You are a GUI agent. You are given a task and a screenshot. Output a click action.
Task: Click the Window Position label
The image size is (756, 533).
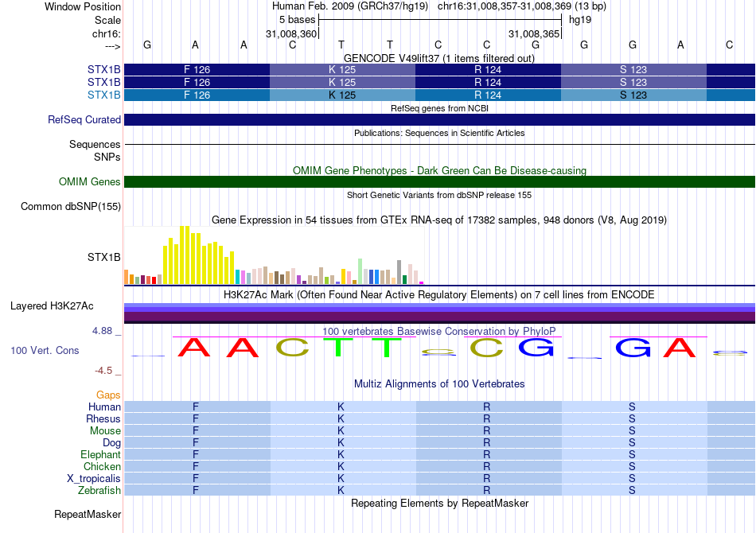click(83, 6)
